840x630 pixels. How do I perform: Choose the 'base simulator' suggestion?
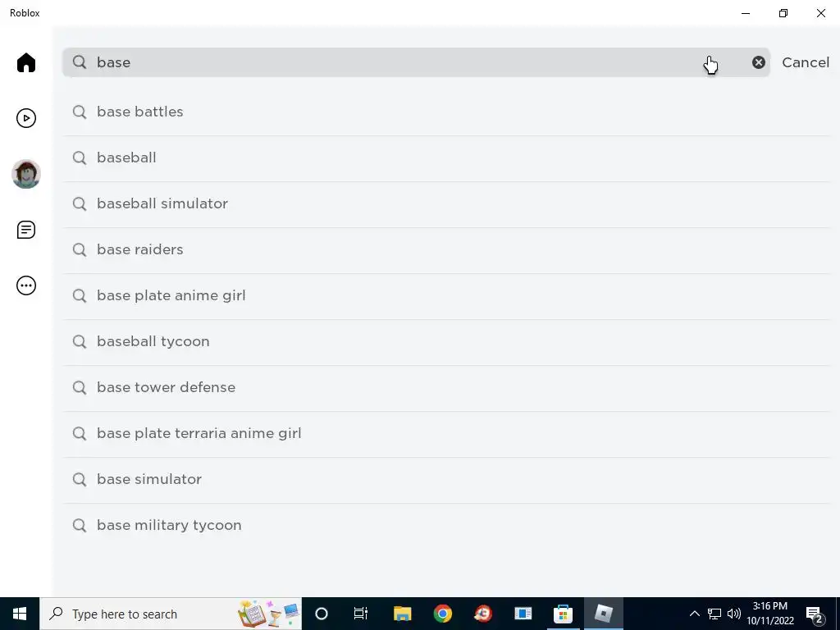[x=446, y=479]
